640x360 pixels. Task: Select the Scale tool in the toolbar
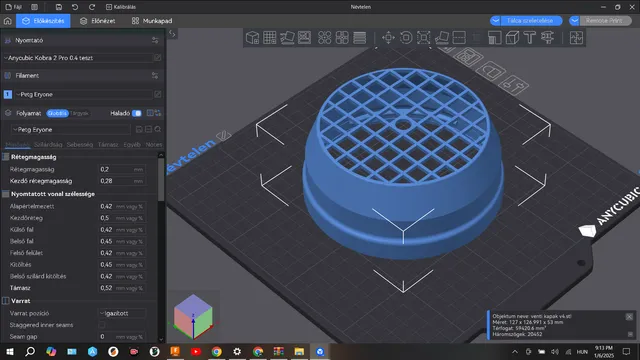click(423, 38)
